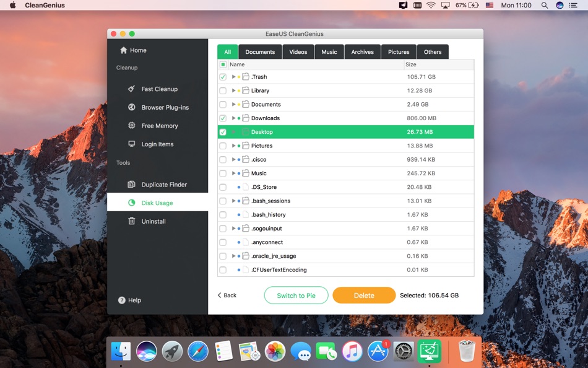Image resolution: width=588 pixels, height=368 pixels.
Task: Switch to the Videos tab
Action: tap(298, 52)
